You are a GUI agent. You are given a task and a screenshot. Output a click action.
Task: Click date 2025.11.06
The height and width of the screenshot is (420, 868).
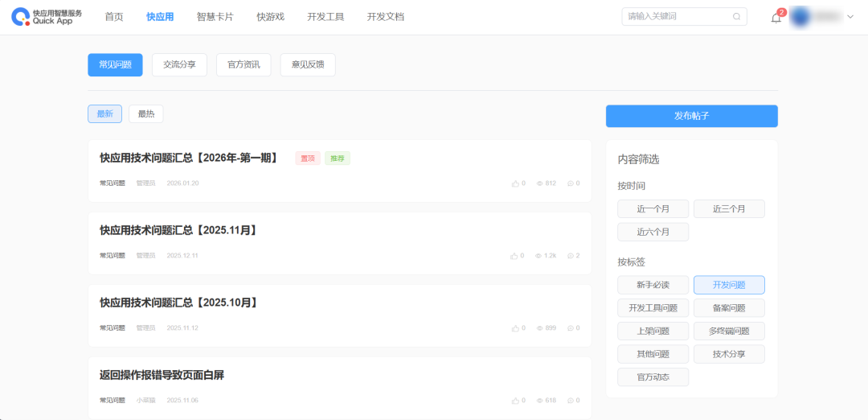(182, 400)
